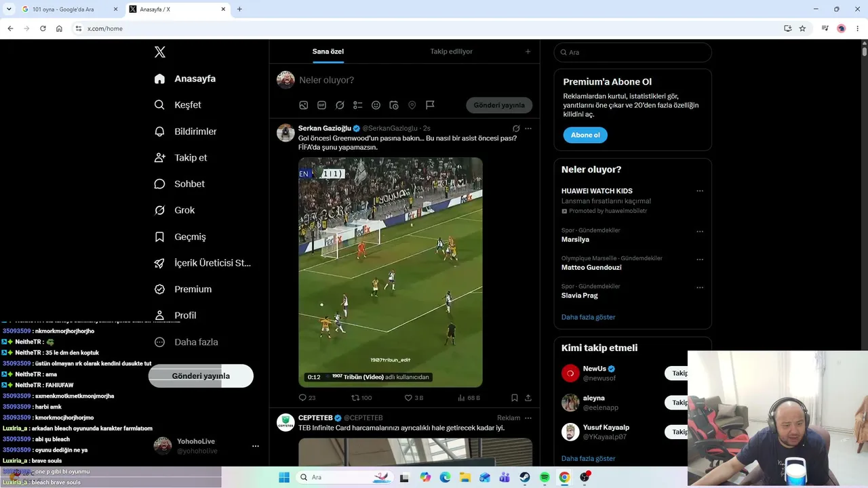Open Profil in the sidebar

click(x=176, y=315)
